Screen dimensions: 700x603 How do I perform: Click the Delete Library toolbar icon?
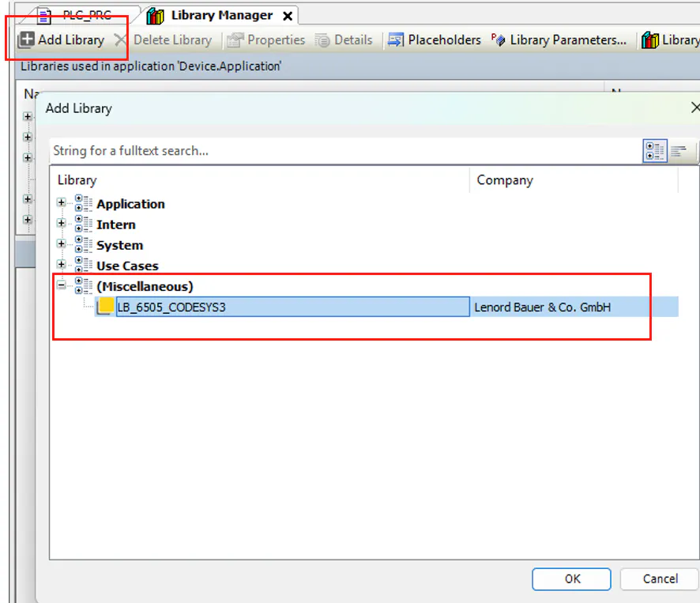pos(121,40)
